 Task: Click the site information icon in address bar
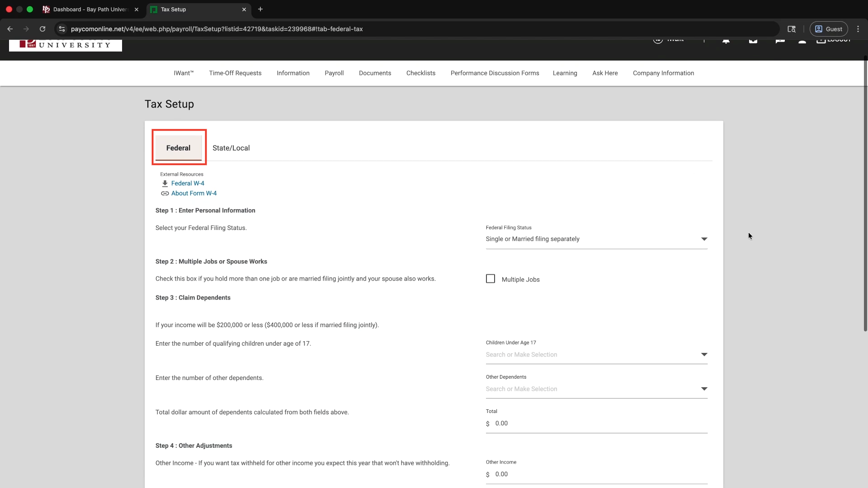tap(62, 29)
